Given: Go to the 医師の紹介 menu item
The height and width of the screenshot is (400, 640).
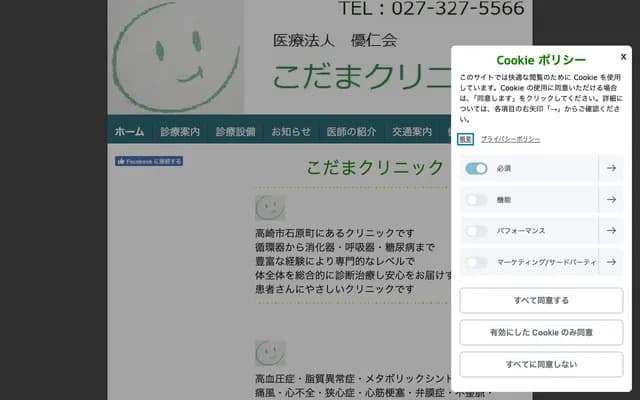Looking at the screenshot, I should pyautogui.click(x=351, y=132).
